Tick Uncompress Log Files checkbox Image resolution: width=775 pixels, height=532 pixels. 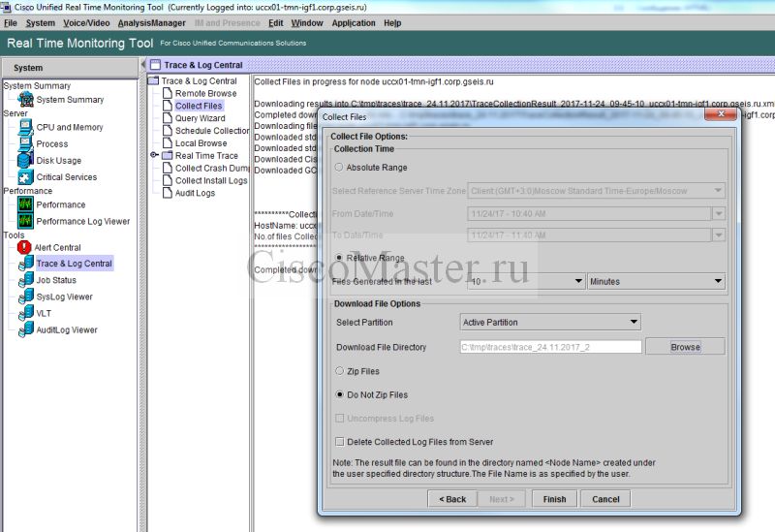[x=340, y=419]
